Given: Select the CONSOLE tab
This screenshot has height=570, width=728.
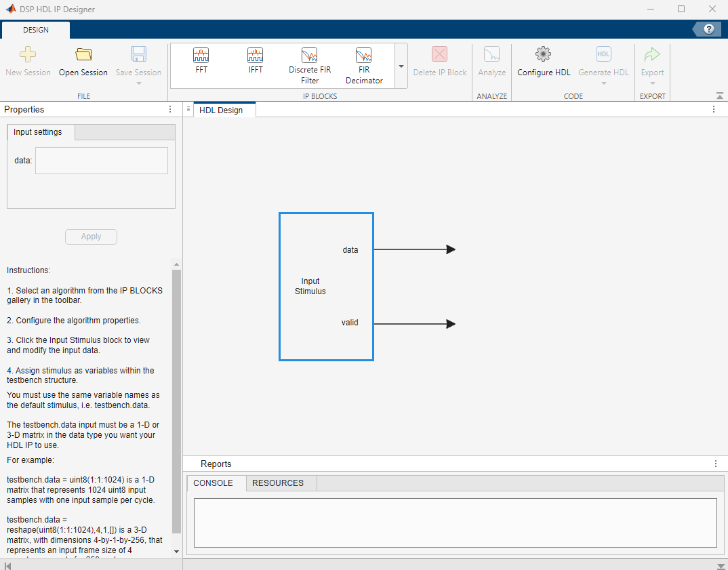Looking at the screenshot, I should click(214, 483).
